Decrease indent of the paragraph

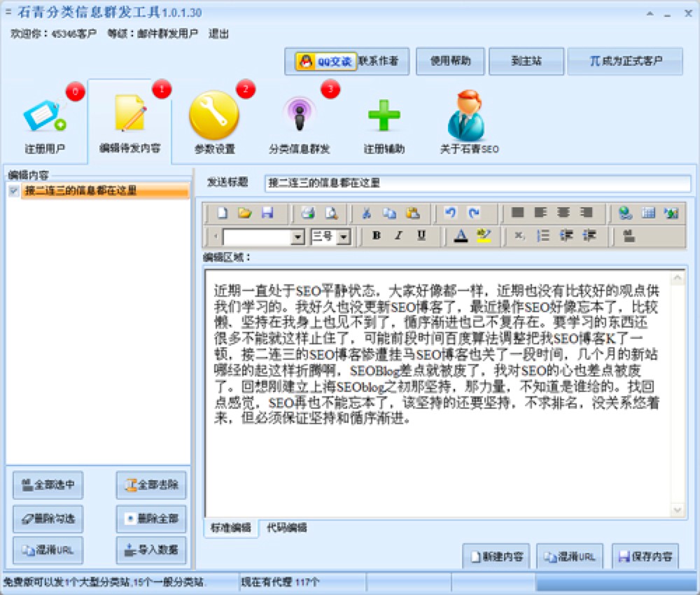point(566,235)
